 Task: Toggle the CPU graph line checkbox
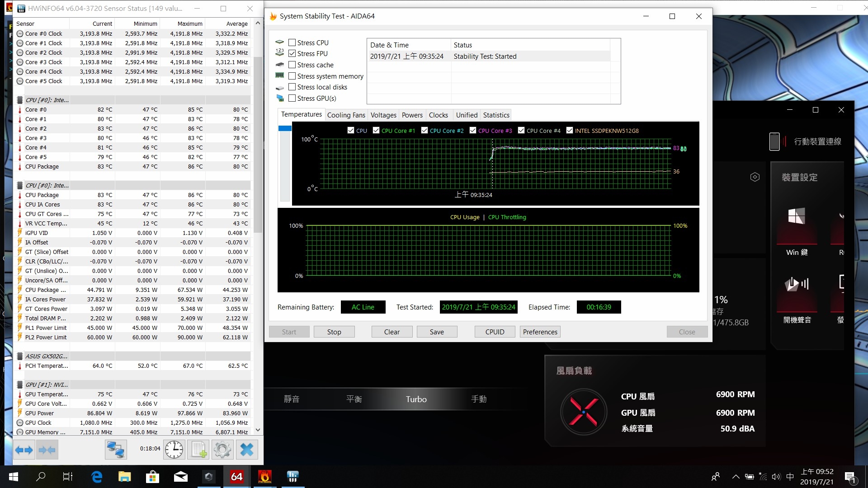tap(351, 130)
